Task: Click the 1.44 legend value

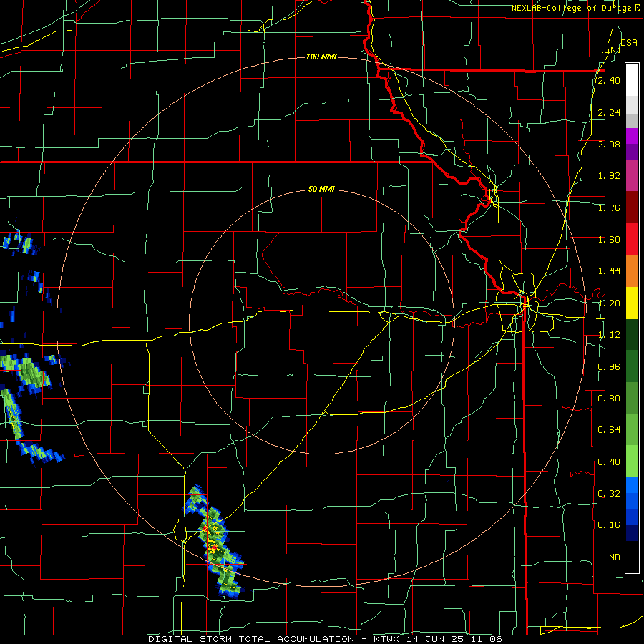Action: click(609, 271)
